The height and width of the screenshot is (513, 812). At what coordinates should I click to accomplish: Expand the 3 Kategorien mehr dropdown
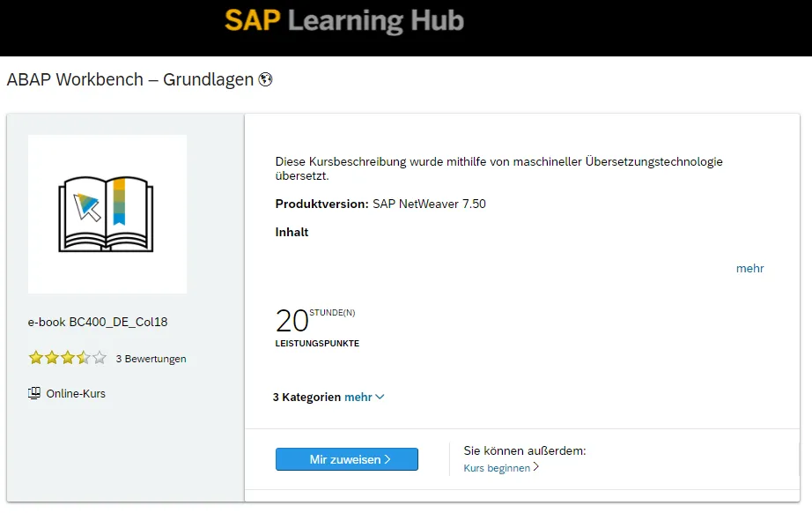tap(364, 397)
